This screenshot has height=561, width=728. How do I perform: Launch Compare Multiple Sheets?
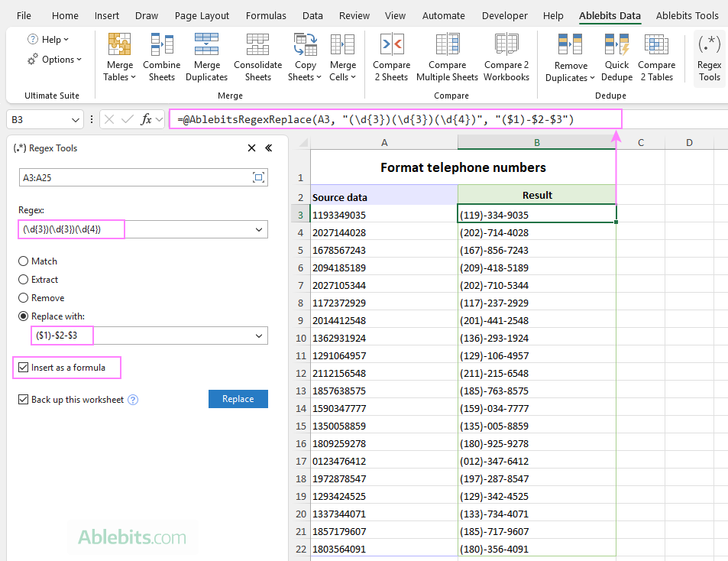coord(447,57)
